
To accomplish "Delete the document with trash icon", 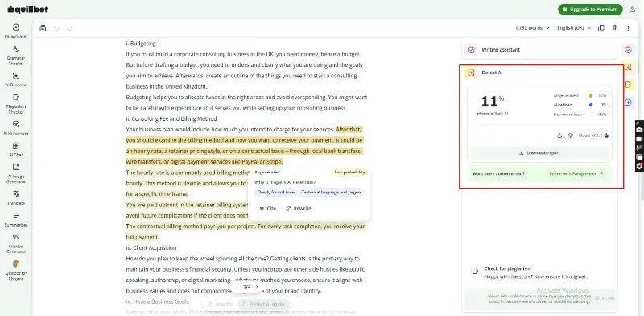I will 614,28.
